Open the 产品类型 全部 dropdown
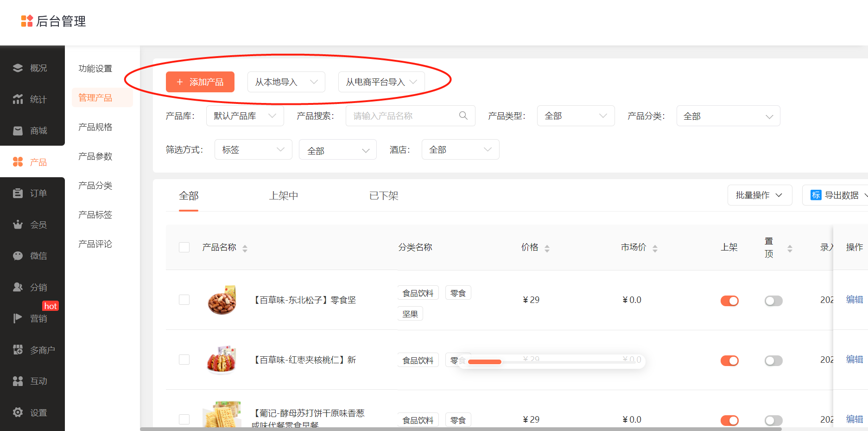This screenshot has width=868, height=431. [x=576, y=116]
